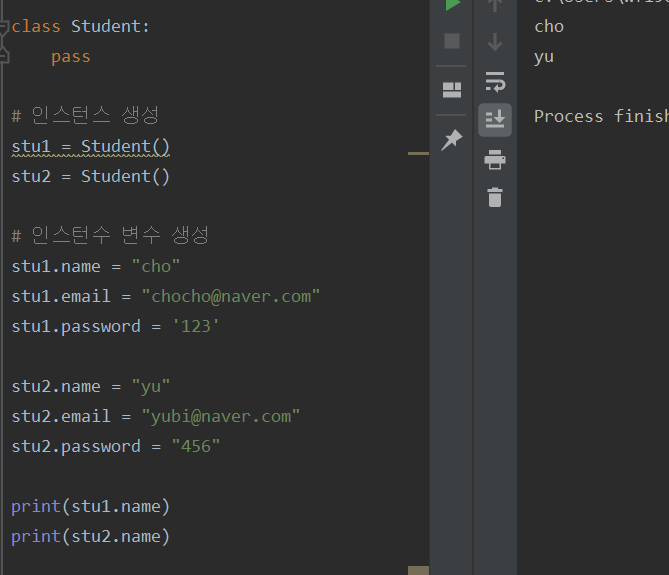Click the string '123' password value
The height and width of the screenshot is (575, 669).
(196, 326)
